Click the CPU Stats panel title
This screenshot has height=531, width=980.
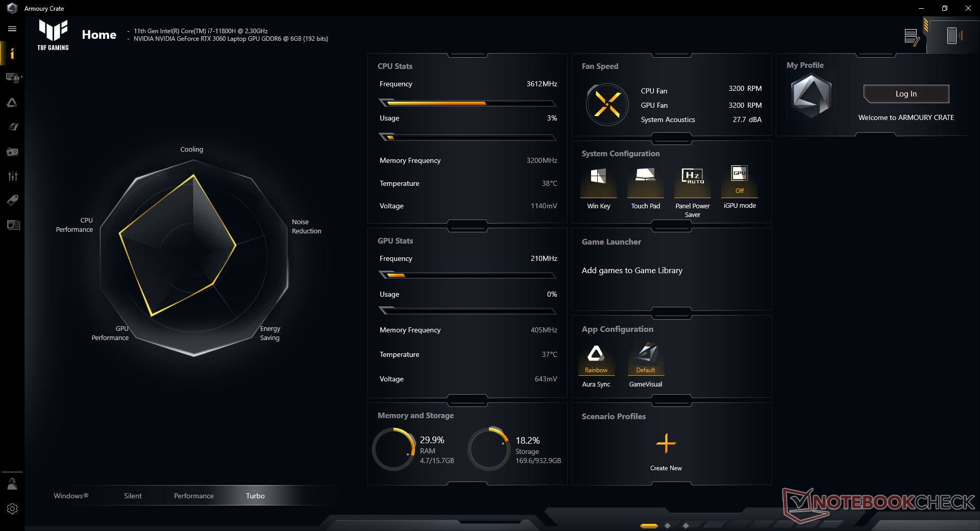coord(395,66)
